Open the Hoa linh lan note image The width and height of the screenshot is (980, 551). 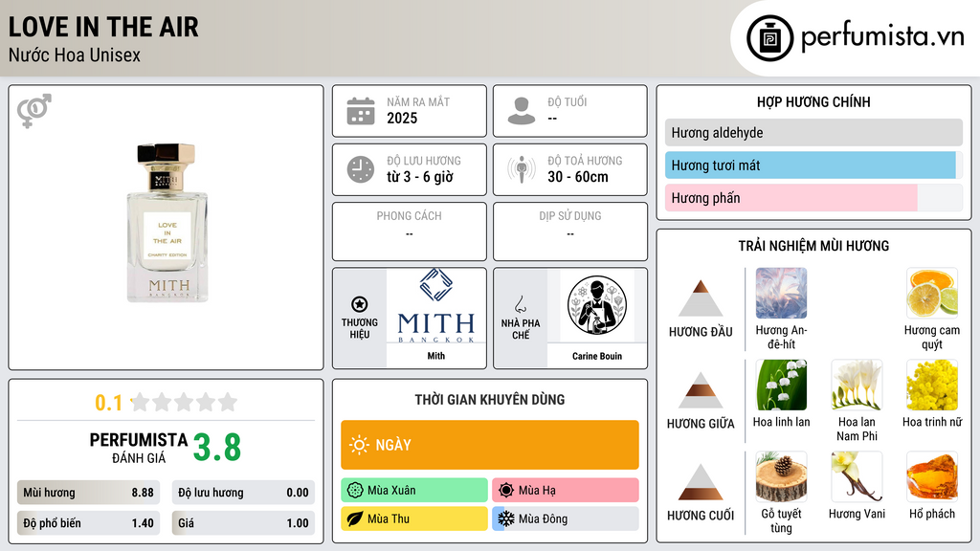coord(781,386)
